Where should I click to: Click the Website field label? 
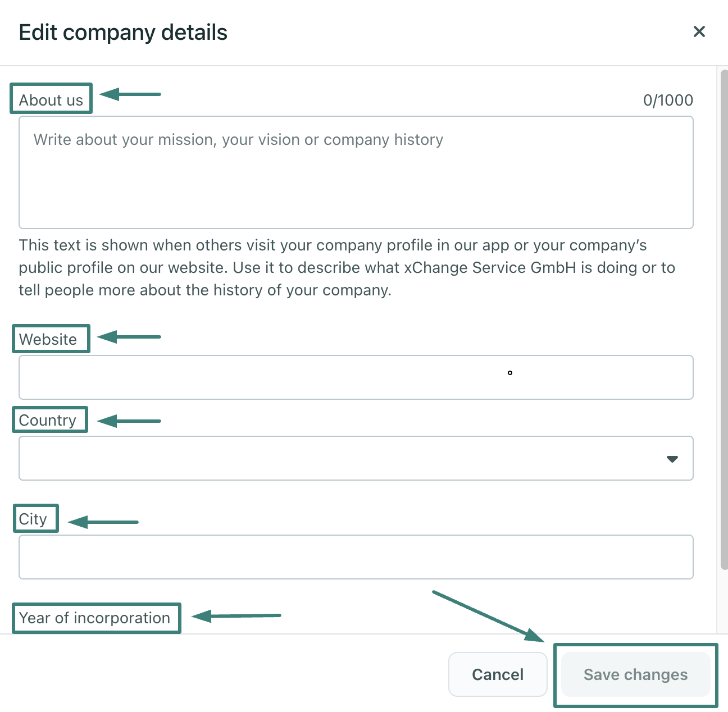coord(48,339)
